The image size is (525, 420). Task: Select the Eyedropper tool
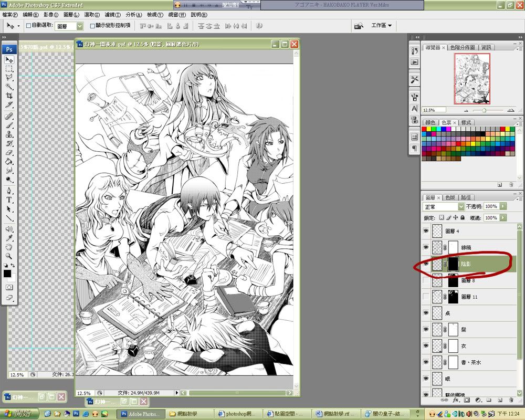(x=9, y=238)
